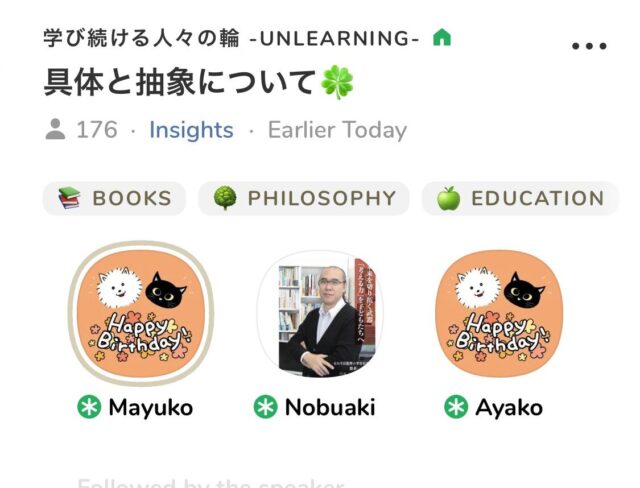The image size is (640, 488).
Task: Tap the green badge beside Mayuko
Action: [x=89, y=407]
